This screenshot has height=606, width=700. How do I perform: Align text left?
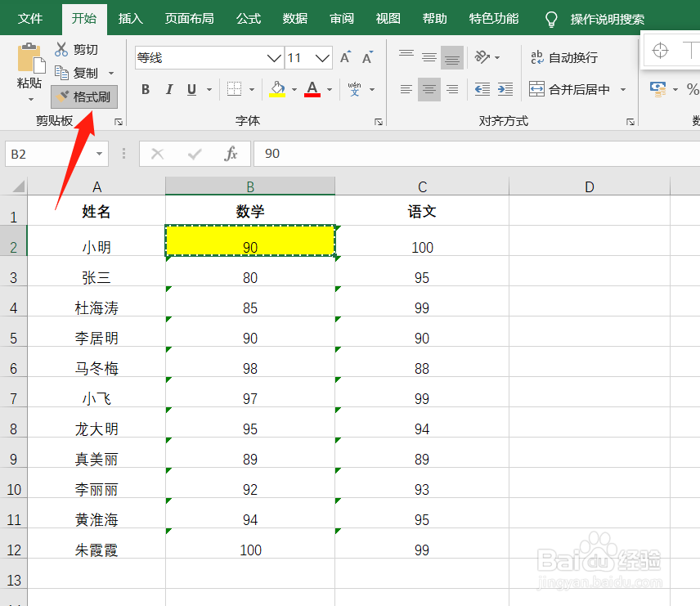[406, 89]
